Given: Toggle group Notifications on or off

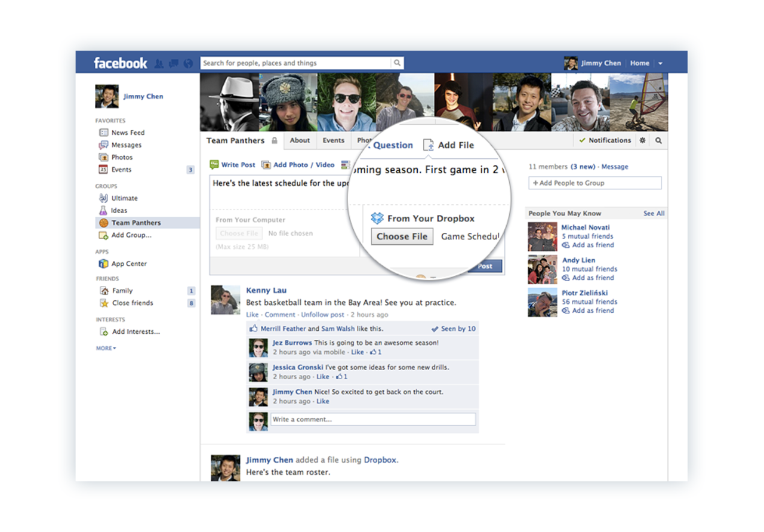Looking at the screenshot, I should pos(605,140).
